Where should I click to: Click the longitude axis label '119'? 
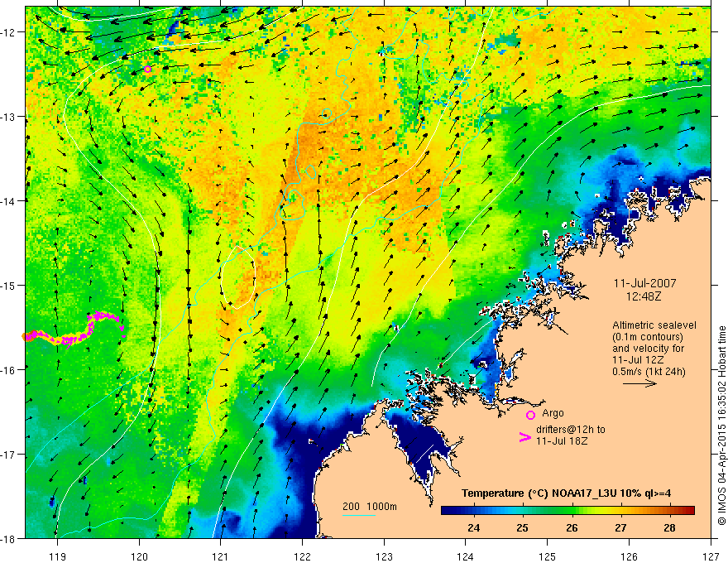(x=58, y=556)
